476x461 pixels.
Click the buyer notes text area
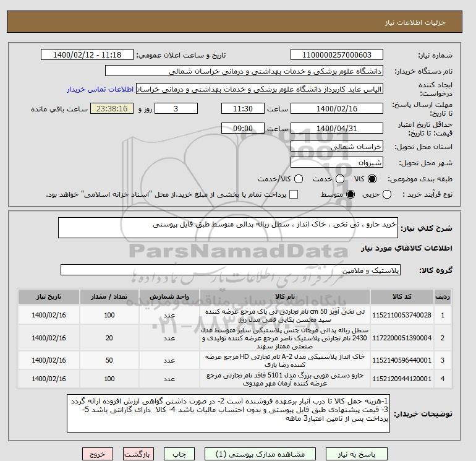click(x=228, y=413)
